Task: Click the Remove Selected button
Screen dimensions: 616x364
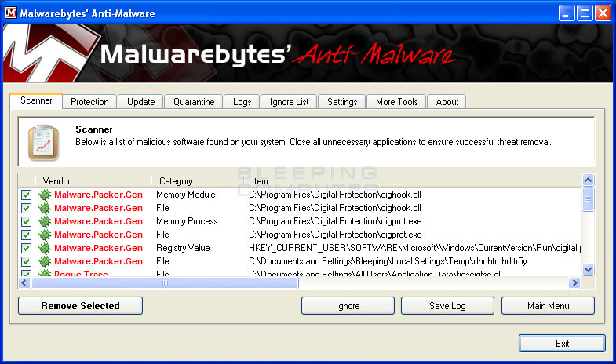Action: (x=80, y=305)
